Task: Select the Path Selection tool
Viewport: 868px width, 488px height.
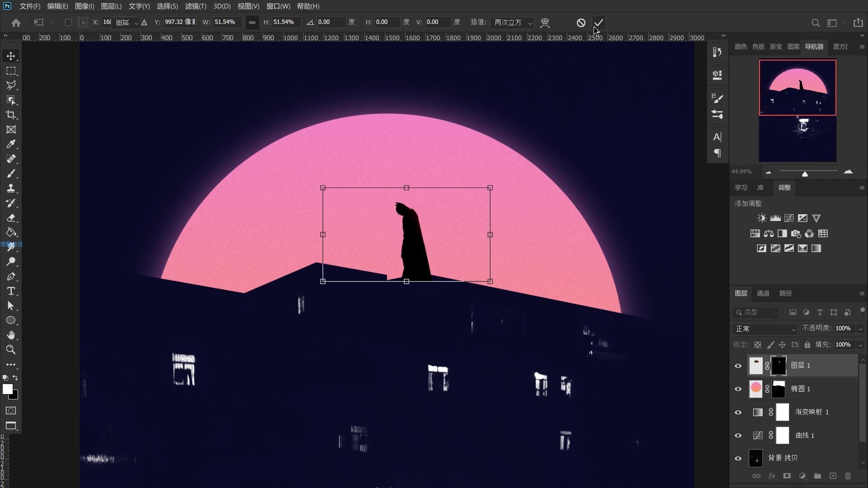Action: (11, 306)
